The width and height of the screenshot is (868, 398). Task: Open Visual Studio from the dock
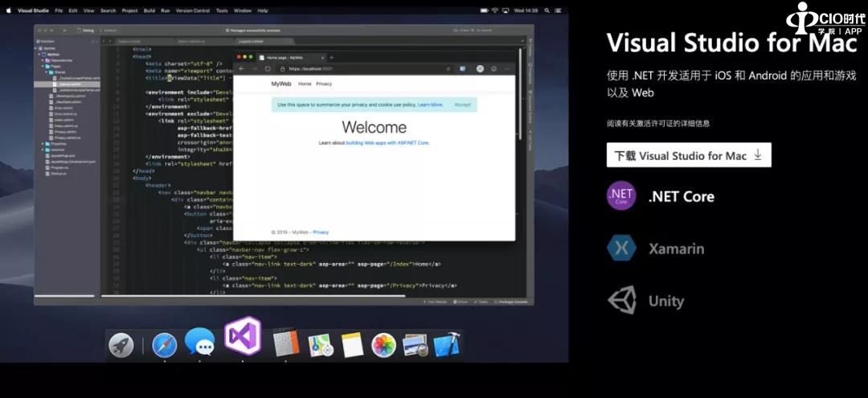point(243,337)
